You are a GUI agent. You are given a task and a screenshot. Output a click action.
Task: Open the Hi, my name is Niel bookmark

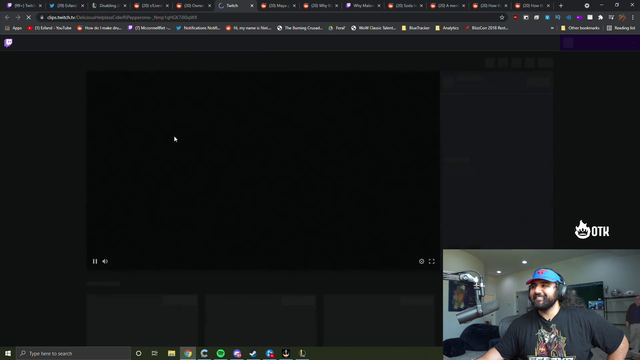(248, 28)
